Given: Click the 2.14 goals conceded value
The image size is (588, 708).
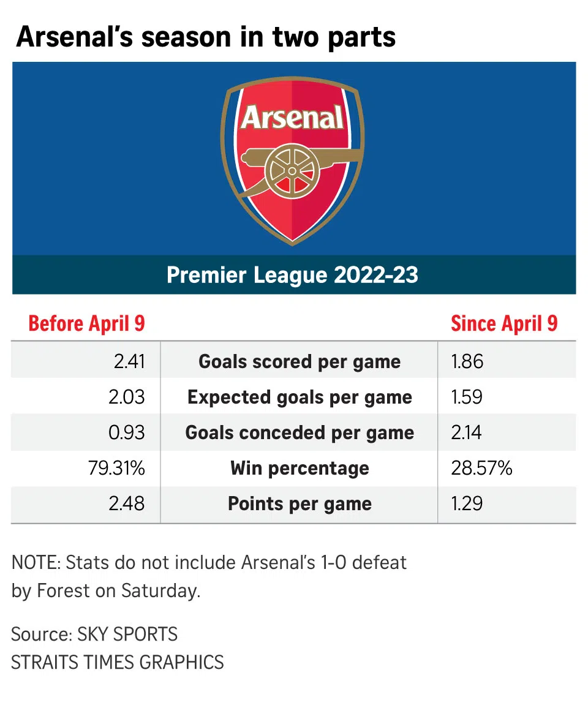Looking at the screenshot, I should [x=466, y=433].
